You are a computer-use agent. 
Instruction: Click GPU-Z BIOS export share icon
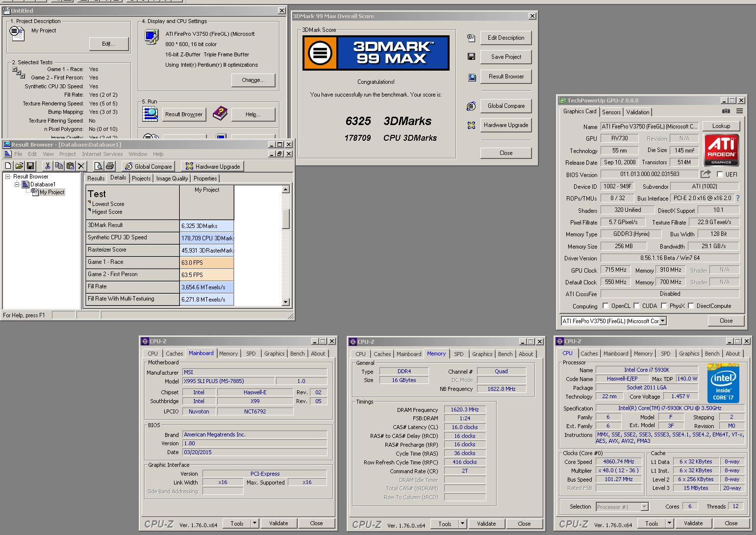[x=706, y=174]
